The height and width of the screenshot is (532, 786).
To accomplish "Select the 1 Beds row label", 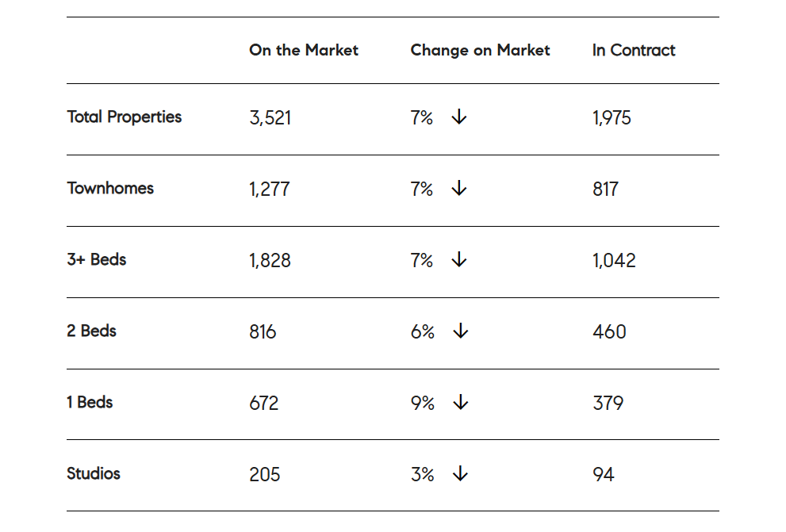I will (90, 403).
